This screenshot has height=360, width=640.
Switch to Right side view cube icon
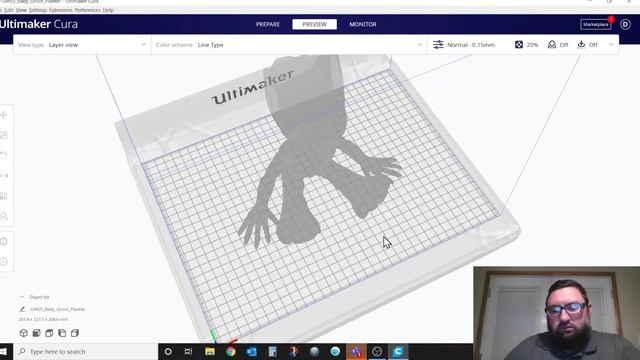75,333
